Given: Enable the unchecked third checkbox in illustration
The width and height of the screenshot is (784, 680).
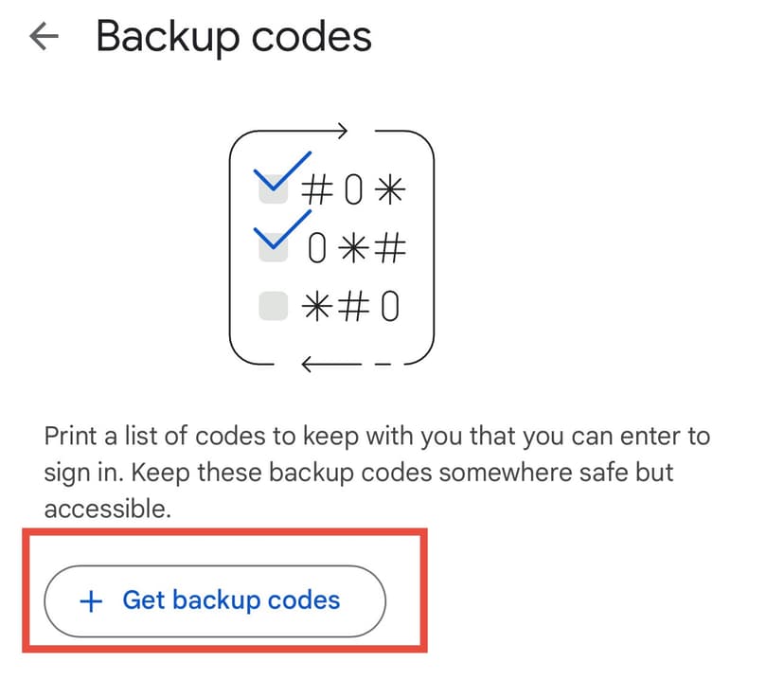Looking at the screenshot, I should [275, 304].
